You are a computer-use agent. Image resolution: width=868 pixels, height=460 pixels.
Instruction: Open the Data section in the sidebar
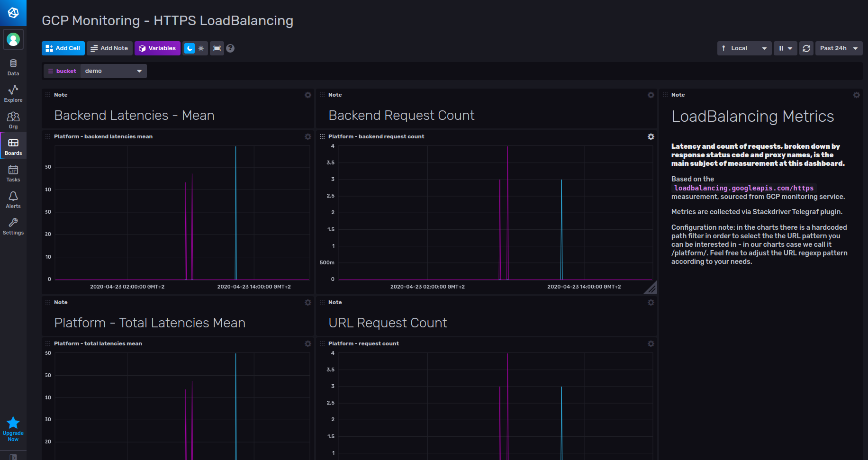13,67
